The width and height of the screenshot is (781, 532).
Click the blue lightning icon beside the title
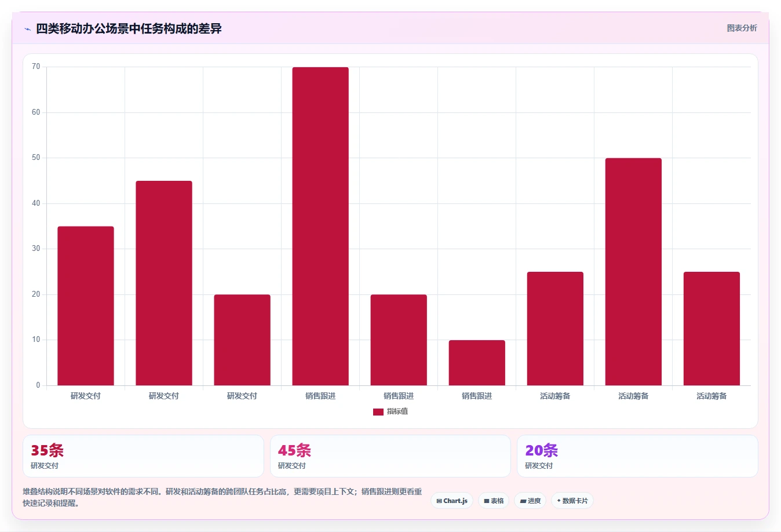coord(27,29)
